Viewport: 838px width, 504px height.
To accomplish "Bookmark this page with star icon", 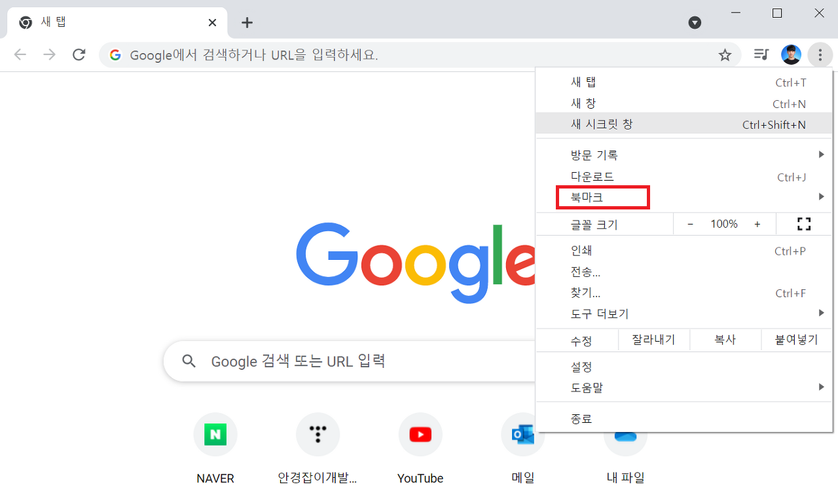I will point(725,55).
